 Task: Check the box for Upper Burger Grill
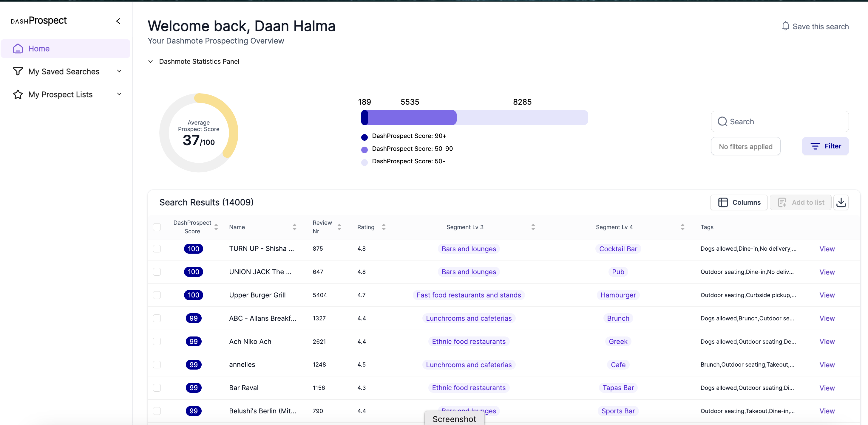point(157,295)
